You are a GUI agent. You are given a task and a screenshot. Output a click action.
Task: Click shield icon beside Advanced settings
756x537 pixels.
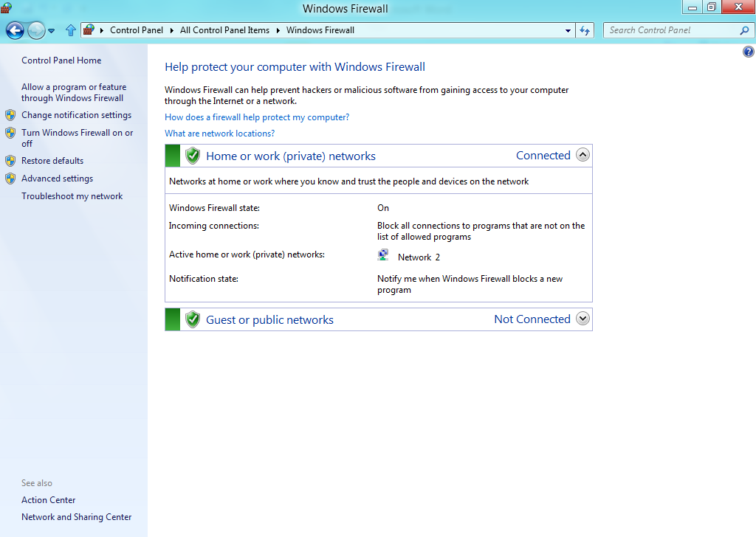[10, 179]
